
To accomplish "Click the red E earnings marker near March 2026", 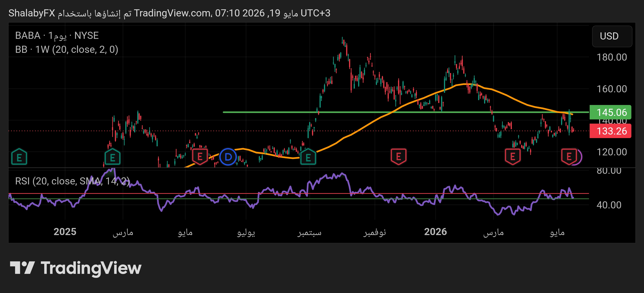I will (x=512, y=157).
